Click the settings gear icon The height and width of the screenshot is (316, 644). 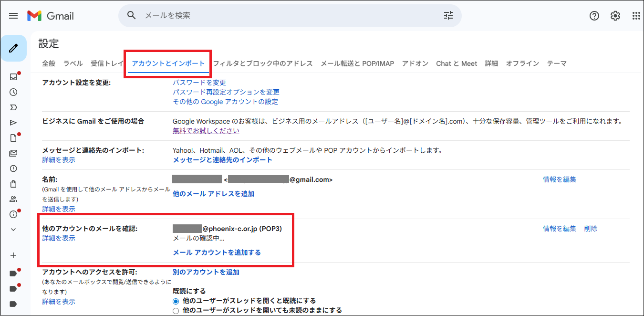pos(615,16)
